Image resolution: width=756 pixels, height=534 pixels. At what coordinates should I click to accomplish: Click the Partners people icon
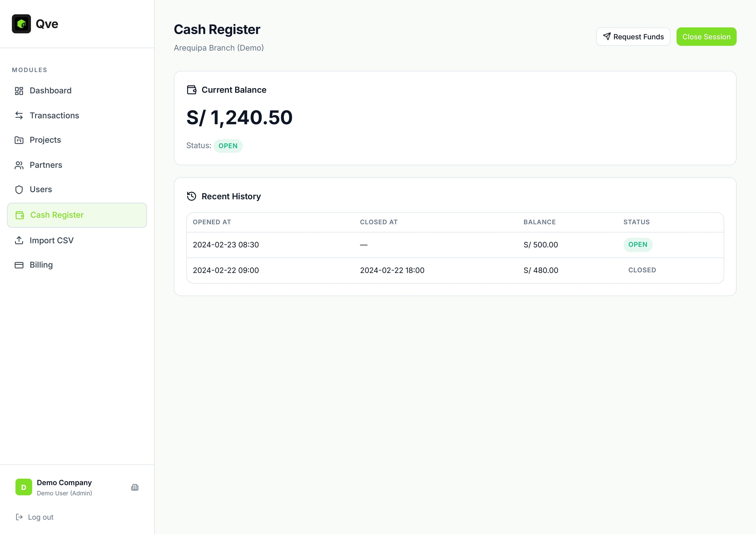click(x=19, y=165)
